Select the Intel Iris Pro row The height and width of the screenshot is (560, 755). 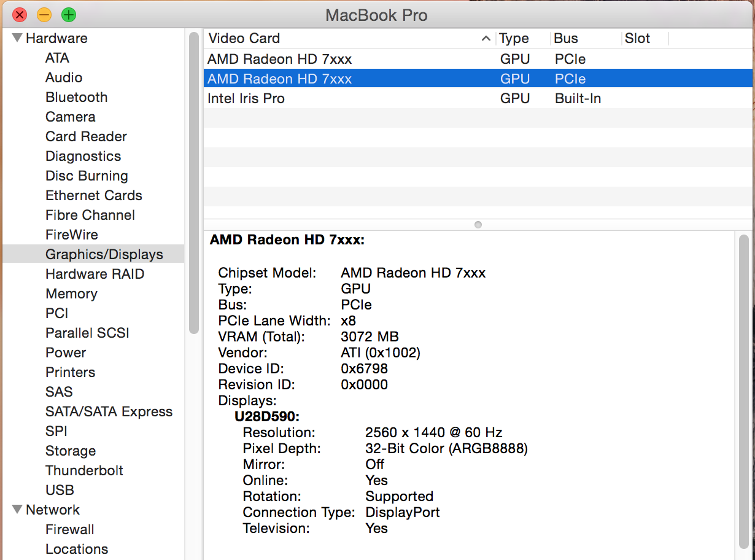(x=478, y=98)
